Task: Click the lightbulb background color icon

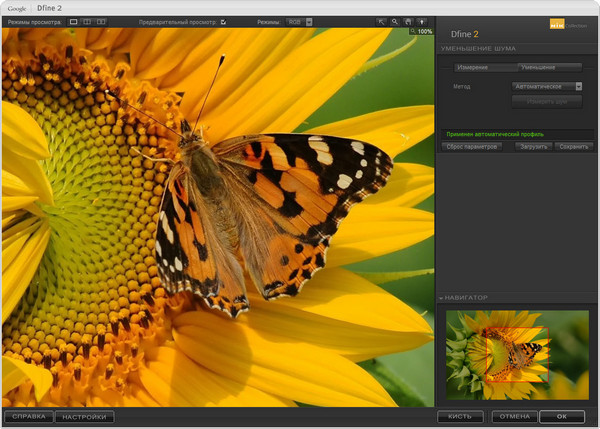Action: 421,21
